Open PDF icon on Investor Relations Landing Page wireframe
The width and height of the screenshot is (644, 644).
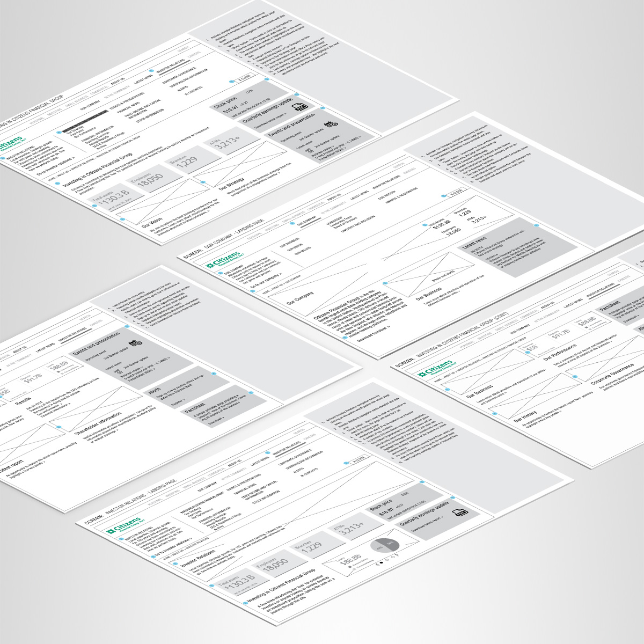(459, 514)
